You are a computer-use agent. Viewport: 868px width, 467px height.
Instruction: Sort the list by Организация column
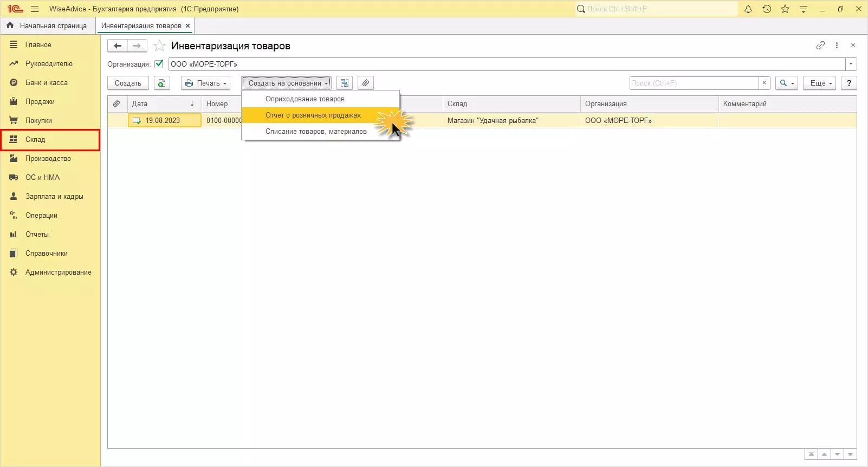pos(650,103)
